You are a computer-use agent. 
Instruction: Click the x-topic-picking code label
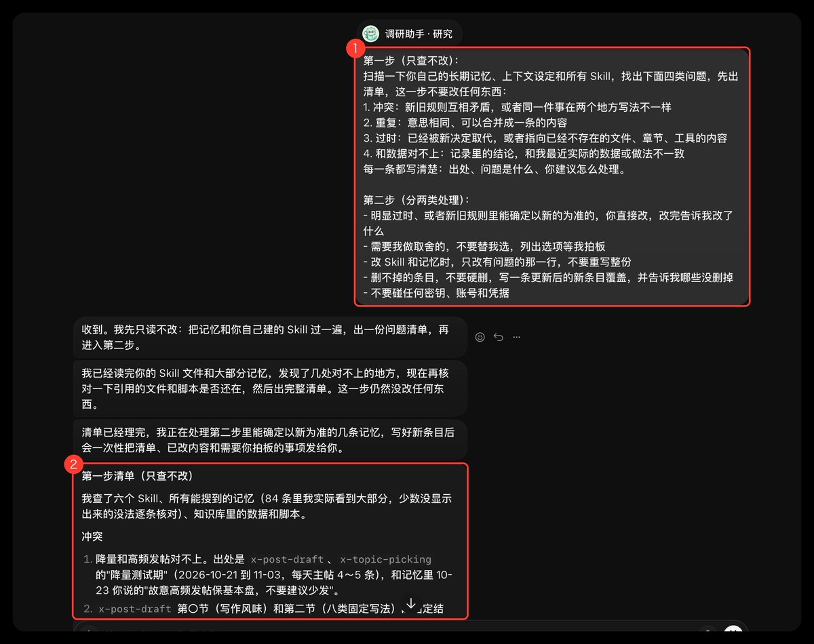[385, 560]
